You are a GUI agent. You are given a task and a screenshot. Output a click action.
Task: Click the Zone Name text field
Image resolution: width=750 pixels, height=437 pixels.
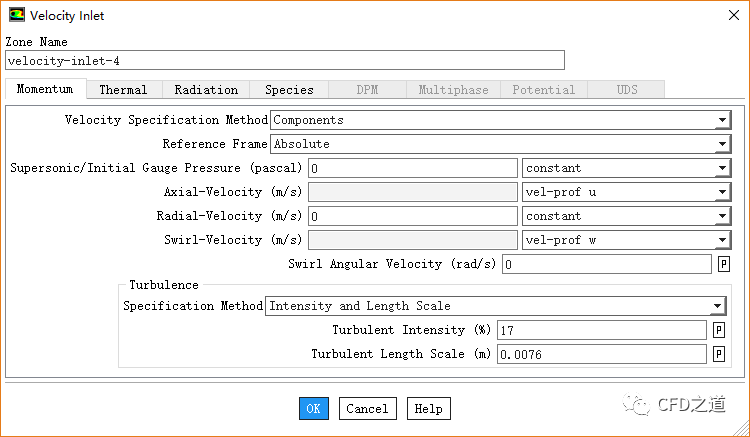click(285, 60)
